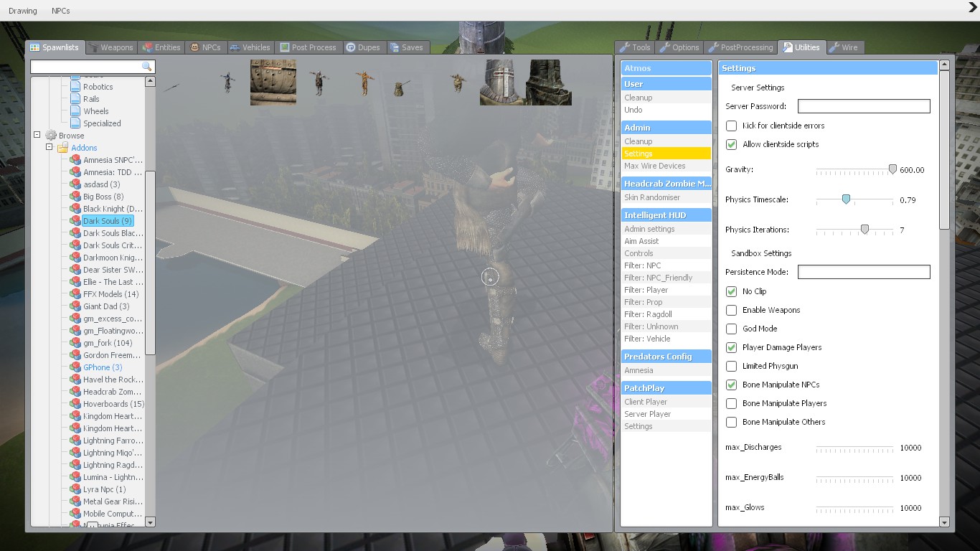Screen dimensions: 980x551
Task: Select the wooden chest texture thumbnail
Action: [273, 83]
